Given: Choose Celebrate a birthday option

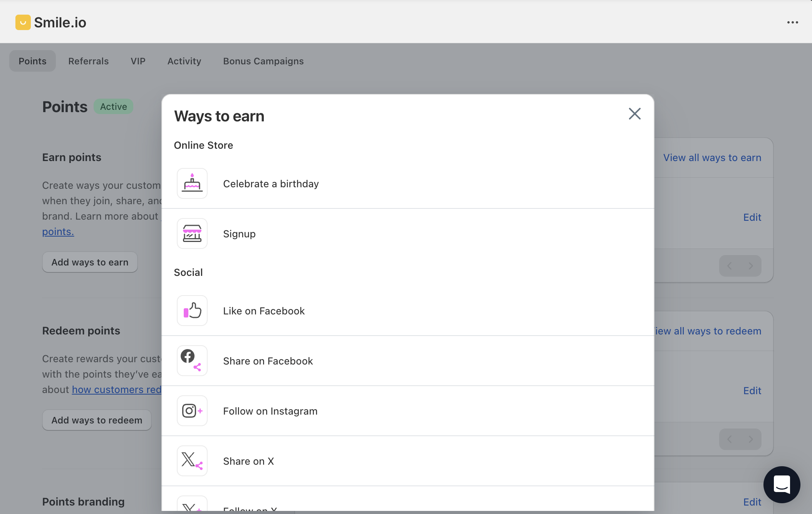Looking at the screenshot, I should point(271,184).
